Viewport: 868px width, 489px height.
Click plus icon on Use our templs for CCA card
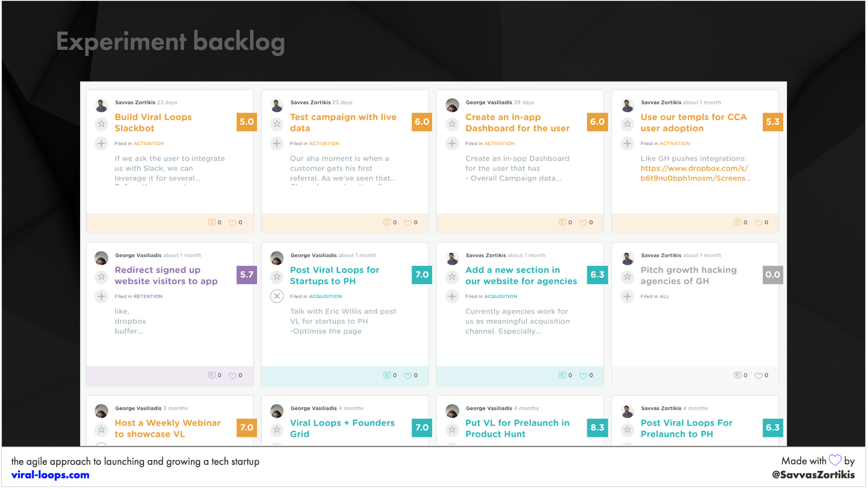point(628,143)
